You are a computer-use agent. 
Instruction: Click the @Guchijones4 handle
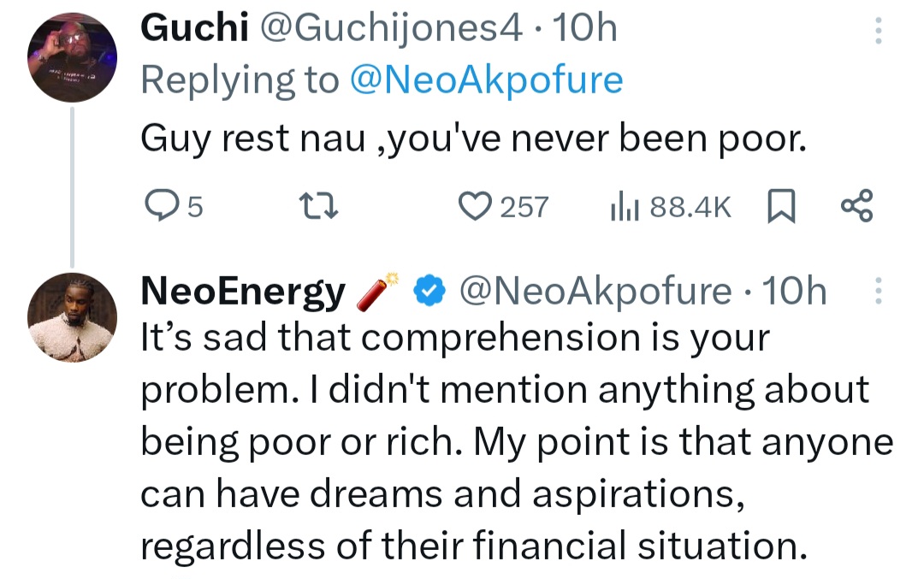389,29
